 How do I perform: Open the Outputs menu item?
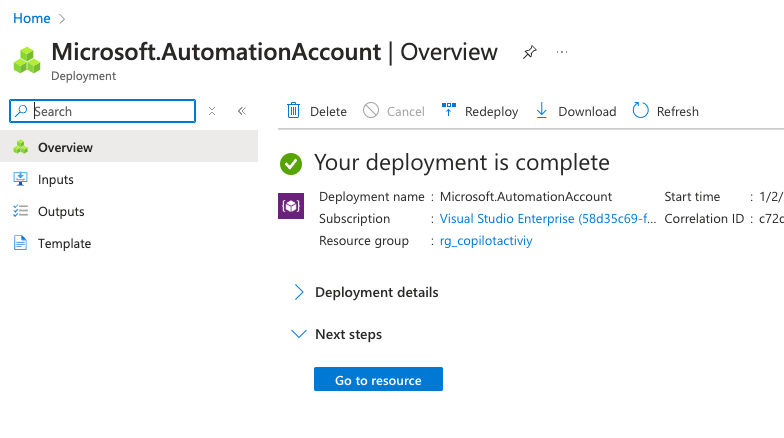click(x=61, y=211)
